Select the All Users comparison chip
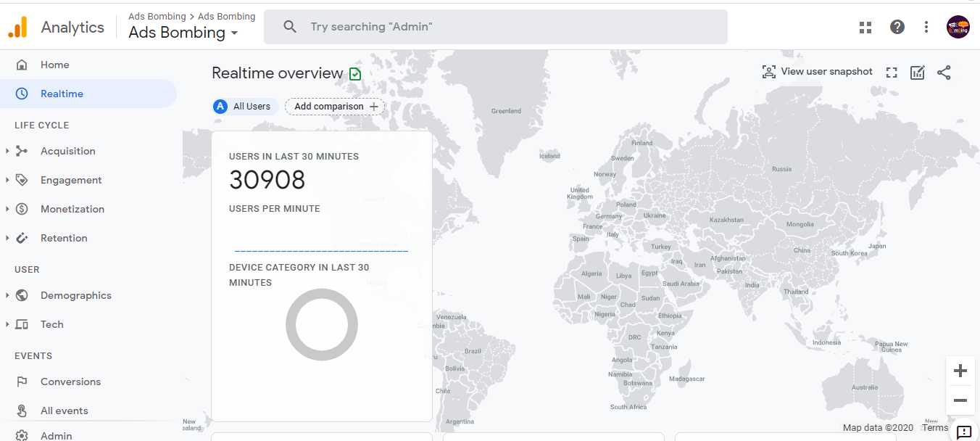The image size is (980, 441). click(244, 106)
